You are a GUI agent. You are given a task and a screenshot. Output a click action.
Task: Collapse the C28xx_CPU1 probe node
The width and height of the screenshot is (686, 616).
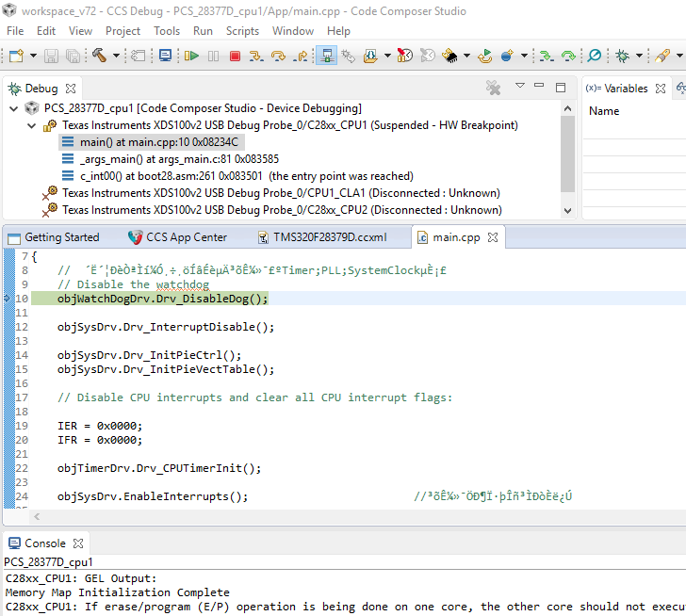[x=31, y=125]
